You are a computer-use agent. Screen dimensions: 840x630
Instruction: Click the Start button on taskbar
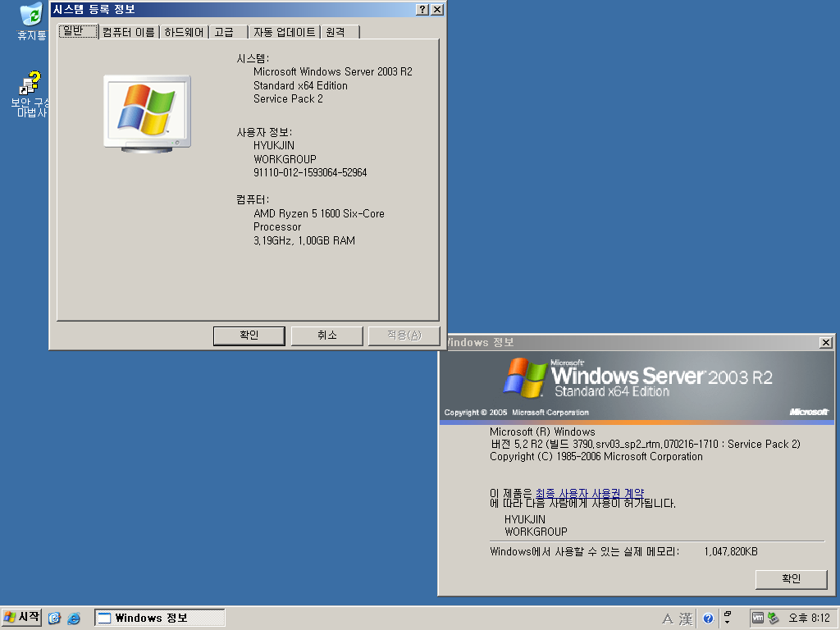(21, 618)
